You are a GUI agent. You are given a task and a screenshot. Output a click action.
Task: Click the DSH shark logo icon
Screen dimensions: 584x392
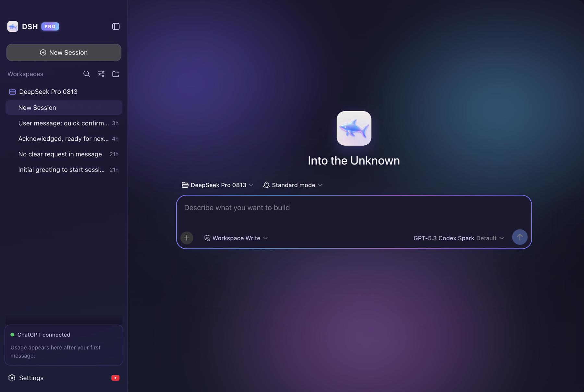pyautogui.click(x=13, y=27)
